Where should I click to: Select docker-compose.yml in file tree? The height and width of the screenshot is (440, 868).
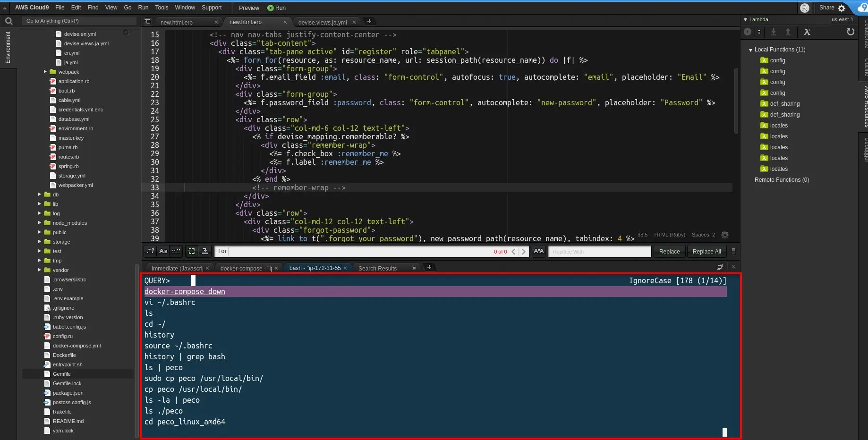tap(77, 346)
